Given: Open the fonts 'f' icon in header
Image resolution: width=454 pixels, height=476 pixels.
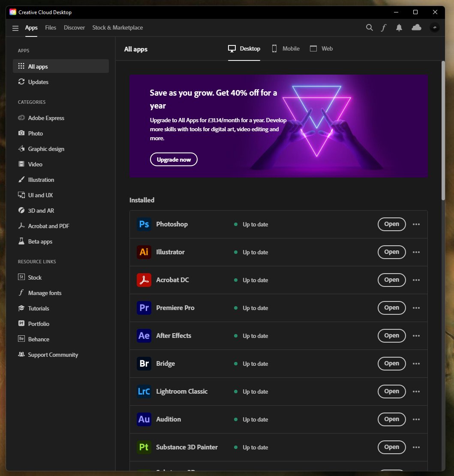Looking at the screenshot, I should point(384,27).
